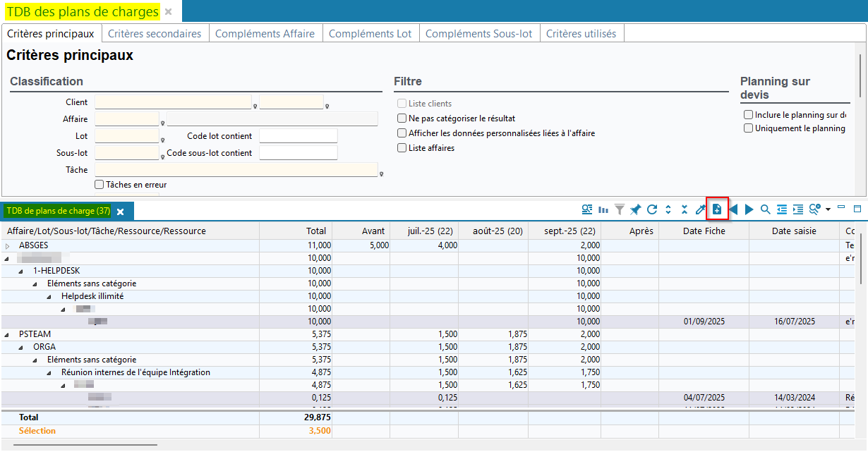Click the new document plus icon
The height and width of the screenshot is (452, 868).
click(x=717, y=209)
